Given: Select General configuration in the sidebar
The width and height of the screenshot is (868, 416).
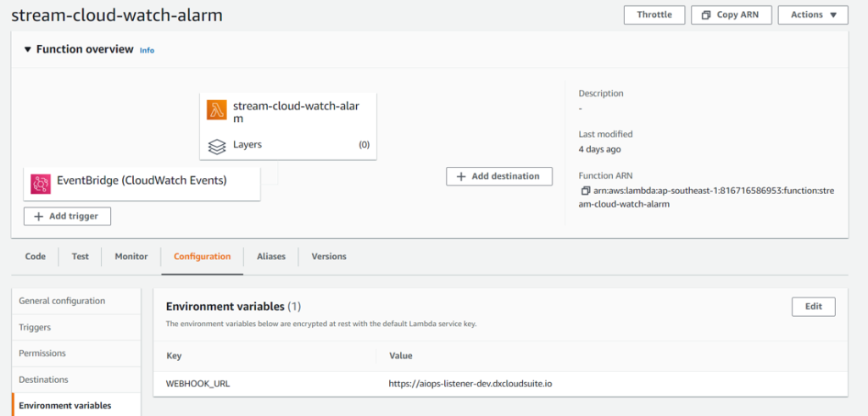Looking at the screenshot, I should pyautogui.click(x=76, y=301).
